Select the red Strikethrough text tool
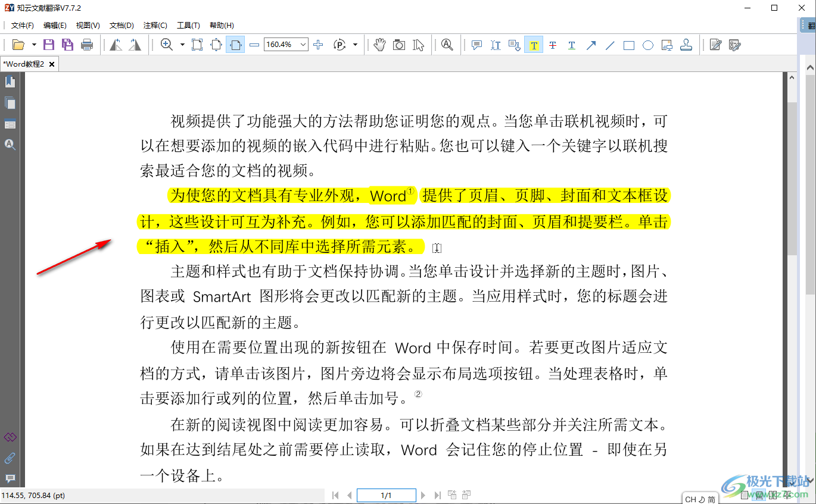The image size is (816, 504). [x=553, y=45]
